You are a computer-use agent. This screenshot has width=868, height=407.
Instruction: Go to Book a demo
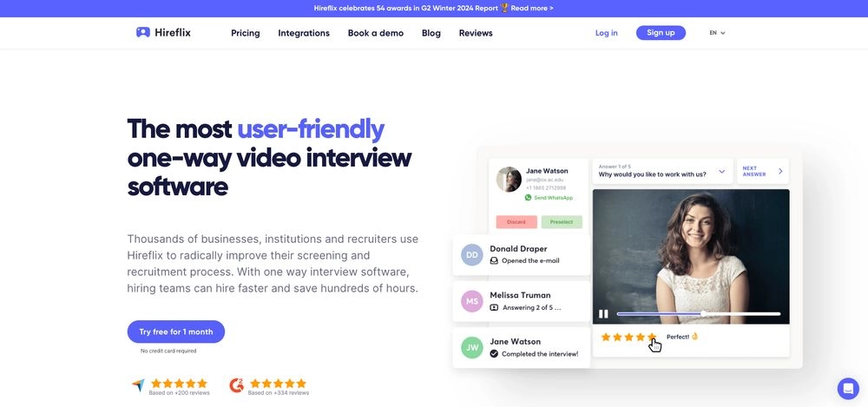click(x=375, y=33)
